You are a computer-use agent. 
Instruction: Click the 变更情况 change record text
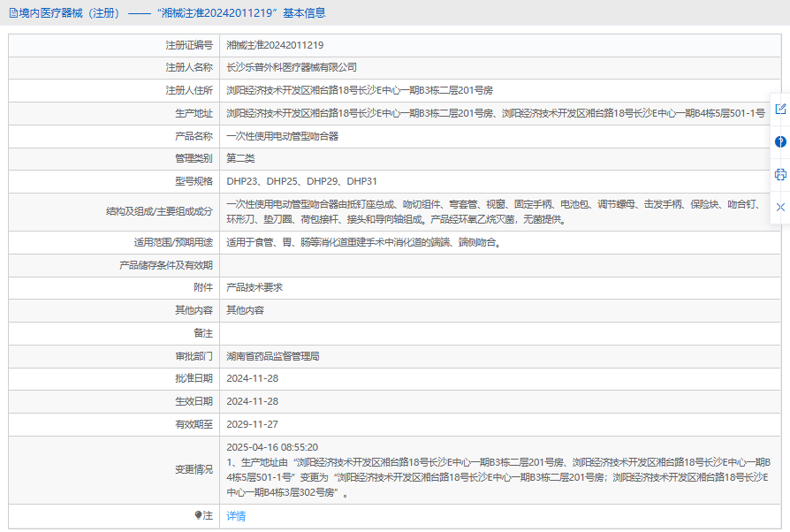point(498,469)
